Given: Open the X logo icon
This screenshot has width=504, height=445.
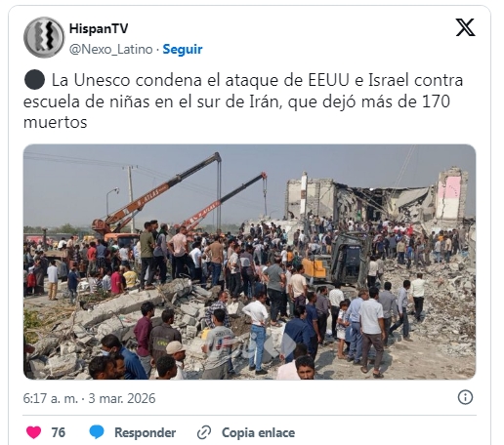Looking at the screenshot, I should coord(465,27).
